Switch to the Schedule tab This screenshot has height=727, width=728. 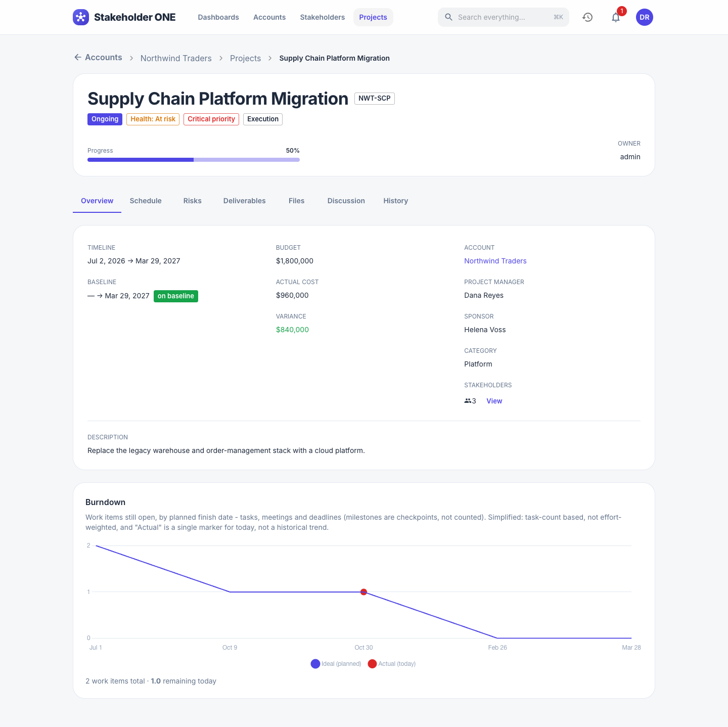146,201
